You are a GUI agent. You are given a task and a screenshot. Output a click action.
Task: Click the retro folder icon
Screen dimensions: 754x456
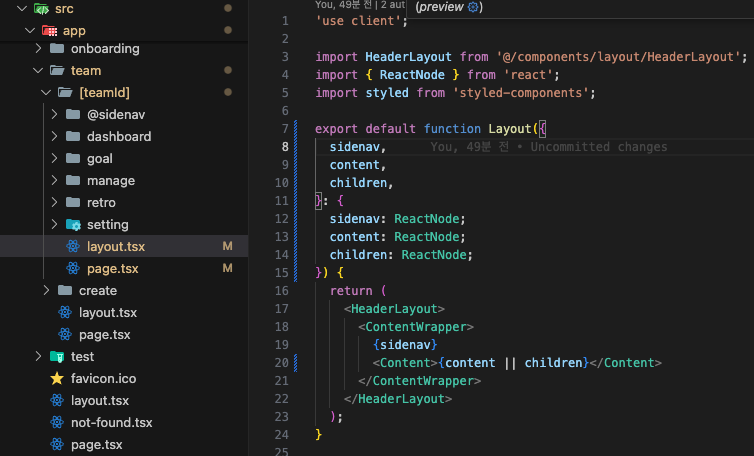click(73, 202)
